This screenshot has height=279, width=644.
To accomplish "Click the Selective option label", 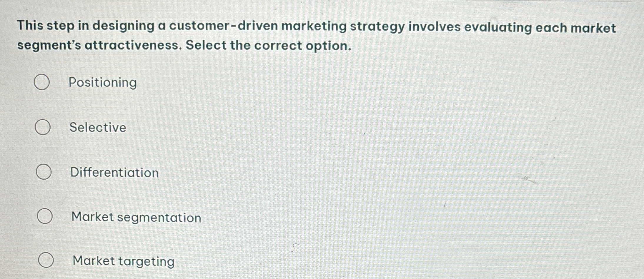I will (x=97, y=128).
